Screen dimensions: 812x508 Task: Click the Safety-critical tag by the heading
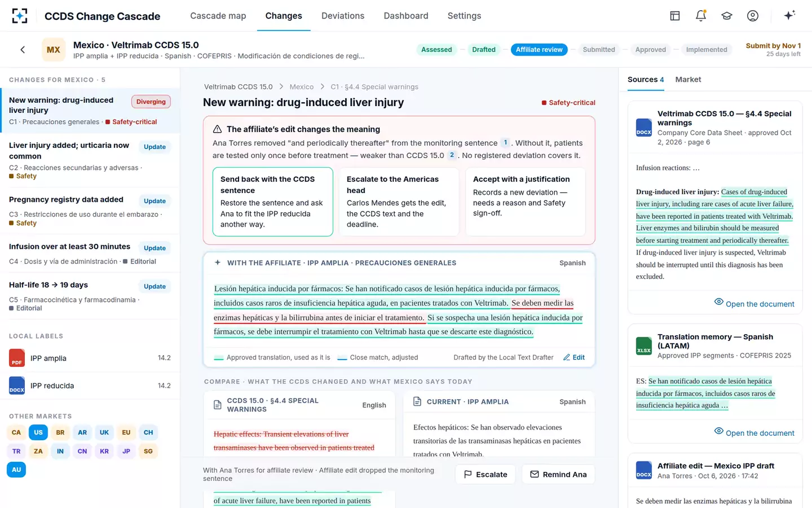point(568,103)
